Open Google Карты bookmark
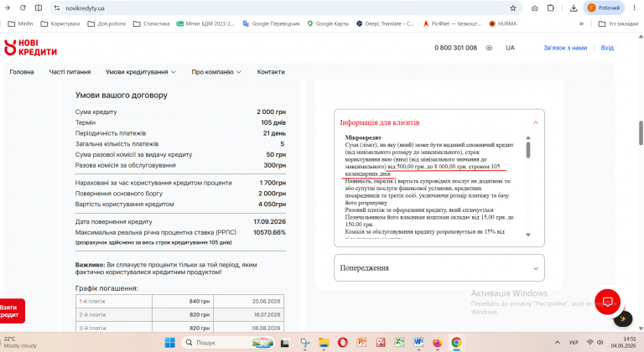The height and width of the screenshot is (352, 644). [x=328, y=23]
